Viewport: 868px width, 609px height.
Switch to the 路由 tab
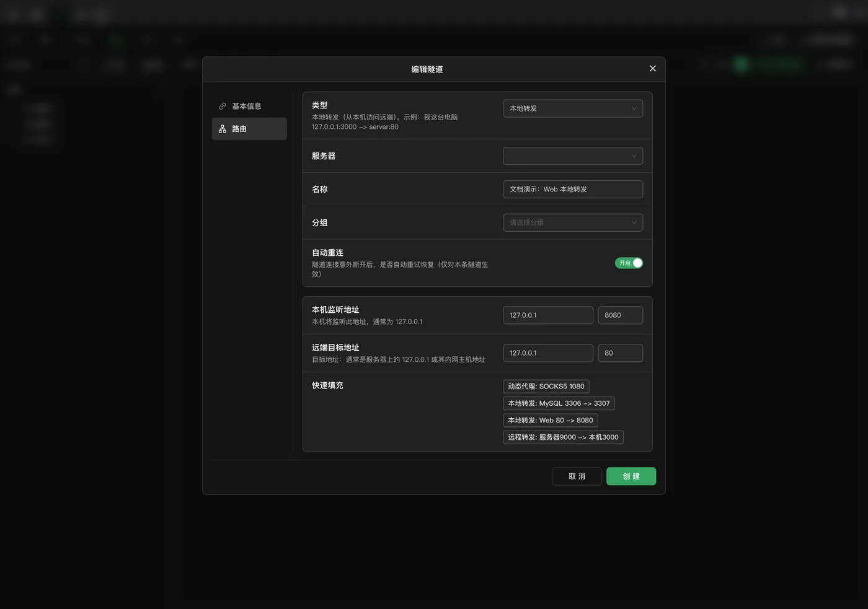click(x=249, y=129)
